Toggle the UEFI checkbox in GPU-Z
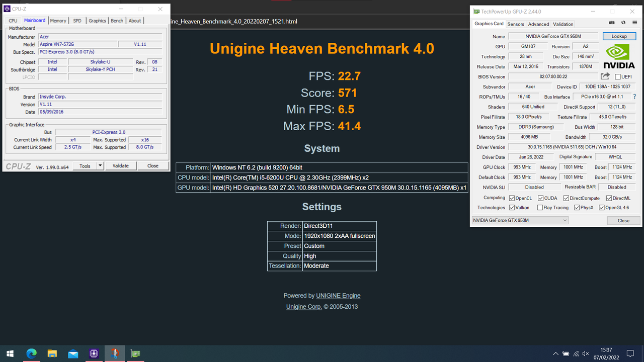The height and width of the screenshot is (362, 644). [618, 77]
